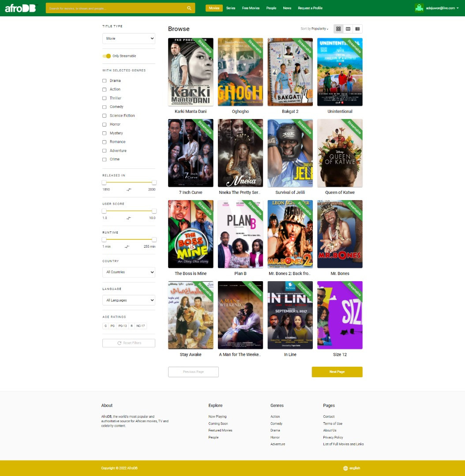Viewport: 465px width, 476px height.
Task: Switch to grid view layout
Action: pyautogui.click(x=338, y=29)
